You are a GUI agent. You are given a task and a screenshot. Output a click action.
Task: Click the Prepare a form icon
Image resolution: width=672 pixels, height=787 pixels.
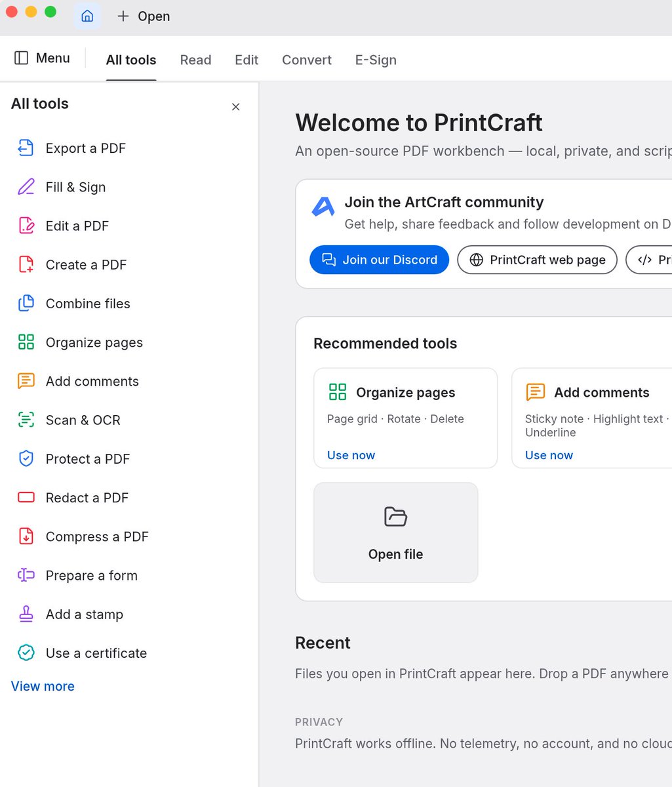[x=26, y=575]
